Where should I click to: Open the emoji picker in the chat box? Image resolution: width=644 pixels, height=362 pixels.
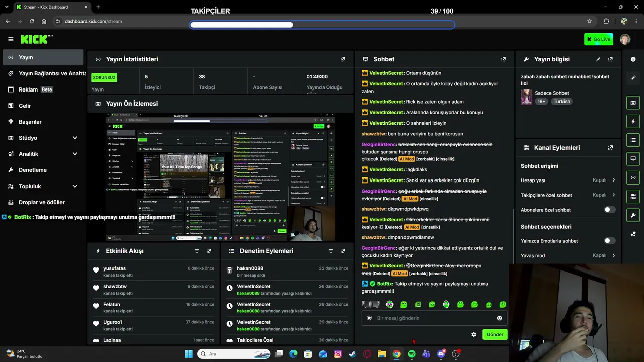pyautogui.click(x=499, y=318)
